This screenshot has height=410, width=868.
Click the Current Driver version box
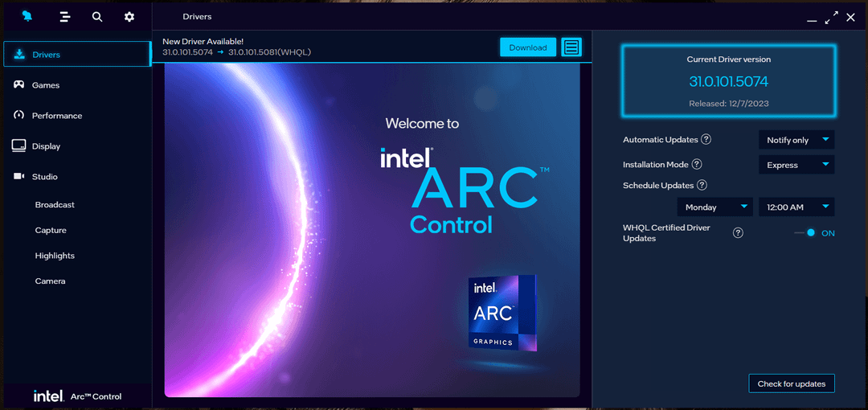click(x=728, y=80)
